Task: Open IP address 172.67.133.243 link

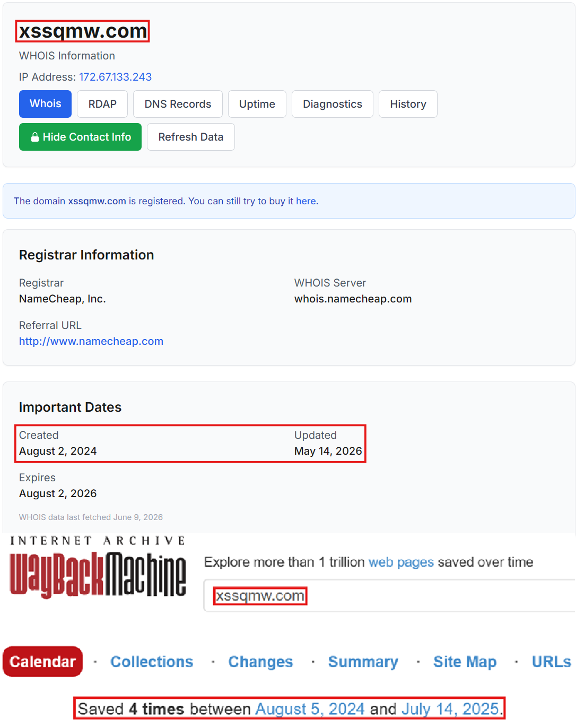Action: click(115, 77)
